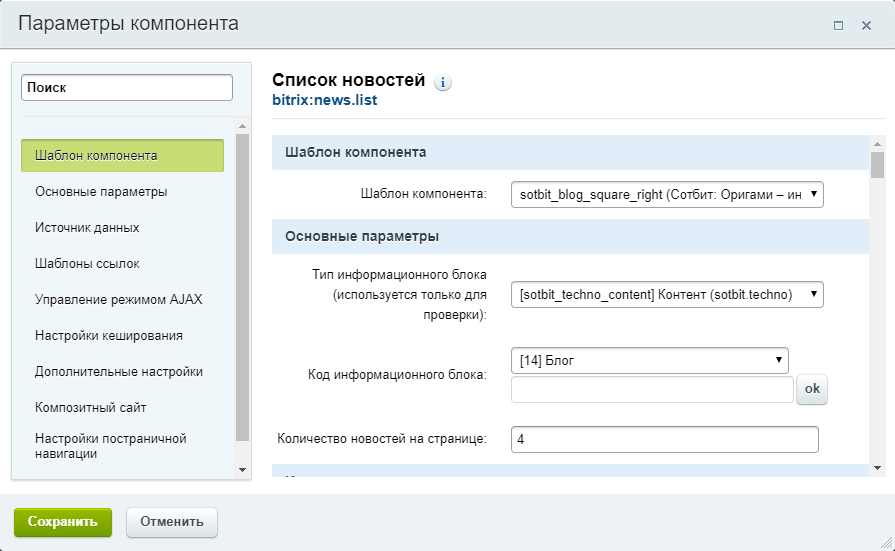Open Шаблоны ссылок section

point(87,263)
